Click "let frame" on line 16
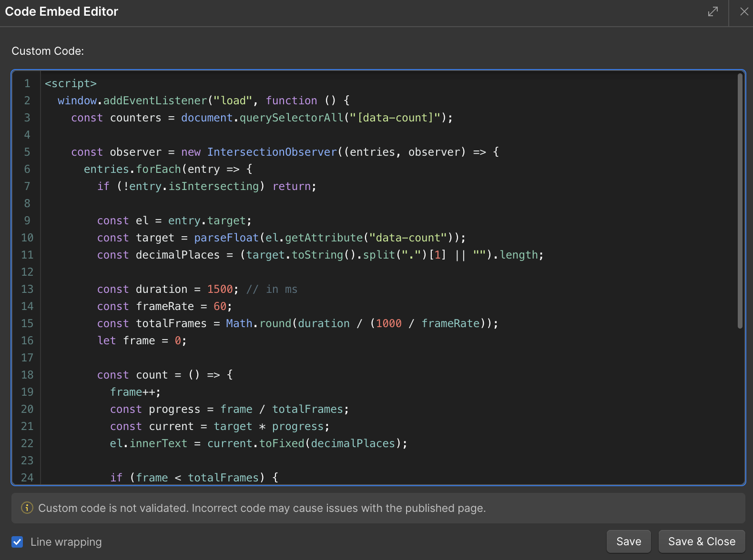753x560 pixels. (x=126, y=340)
